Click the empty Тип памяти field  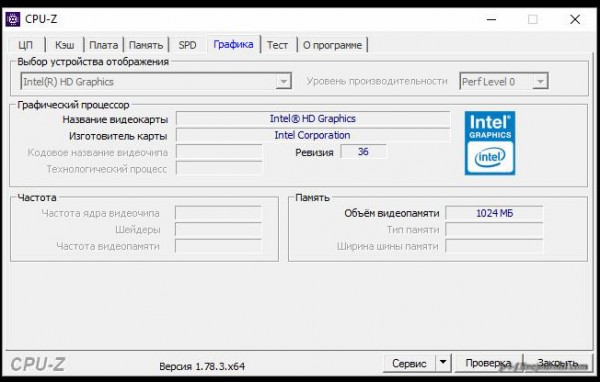pyautogui.click(x=494, y=230)
